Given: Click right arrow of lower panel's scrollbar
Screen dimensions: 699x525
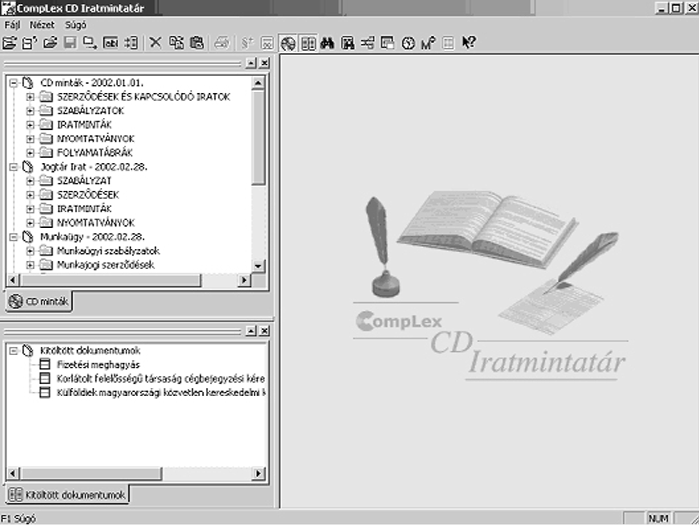Looking at the screenshot, I should point(259,473).
